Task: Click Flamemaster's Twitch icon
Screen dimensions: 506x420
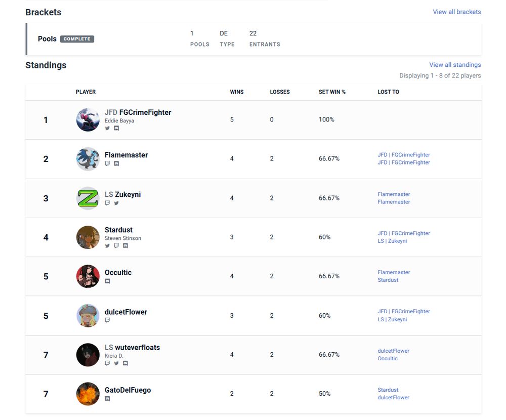Action: tap(107, 164)
